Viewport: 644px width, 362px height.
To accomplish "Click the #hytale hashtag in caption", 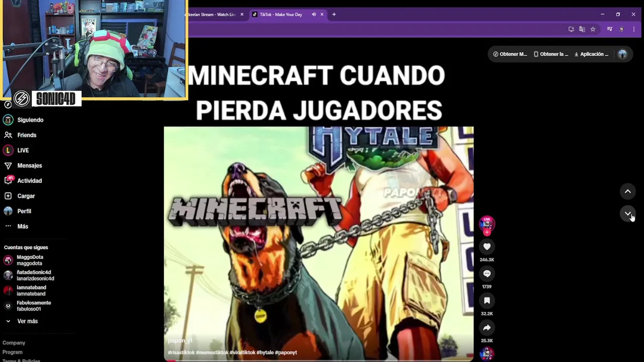I will (x=265, y=353).
